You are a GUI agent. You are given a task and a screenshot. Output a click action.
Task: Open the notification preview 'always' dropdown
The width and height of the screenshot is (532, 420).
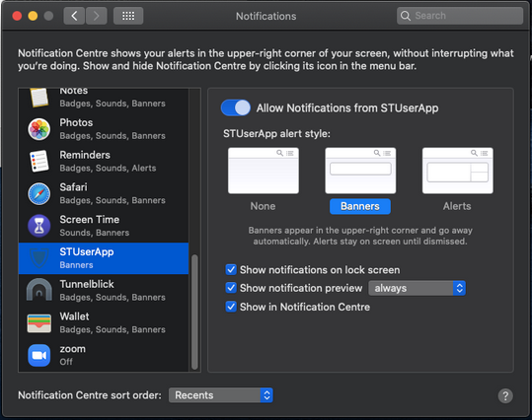click(417, 288)
